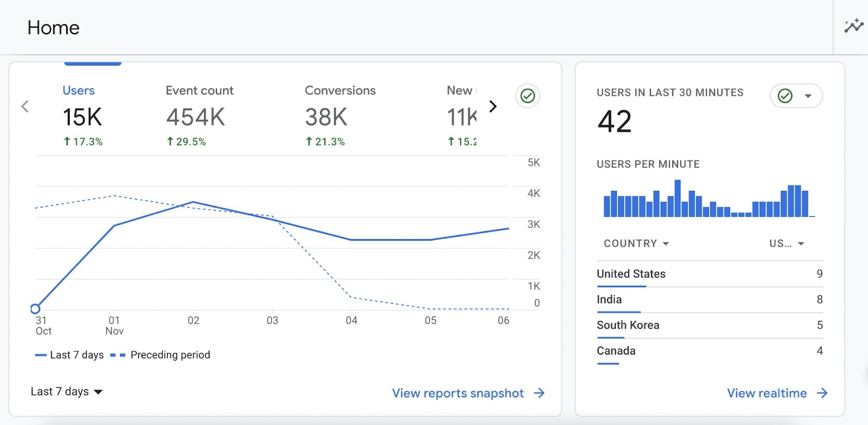Go to previous metrics with left chevron
The image size is (868, 425).
tap(24, 106)
